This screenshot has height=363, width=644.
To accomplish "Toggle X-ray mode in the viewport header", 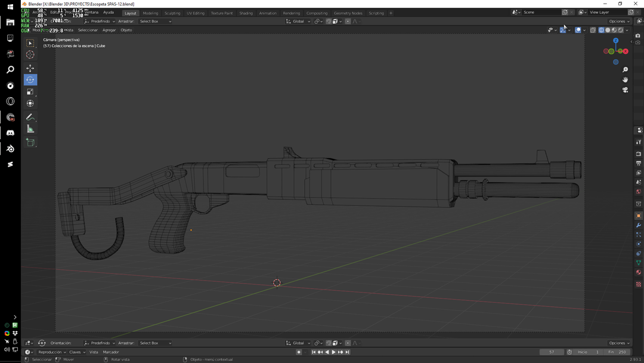I will click(x=593, y=30).
